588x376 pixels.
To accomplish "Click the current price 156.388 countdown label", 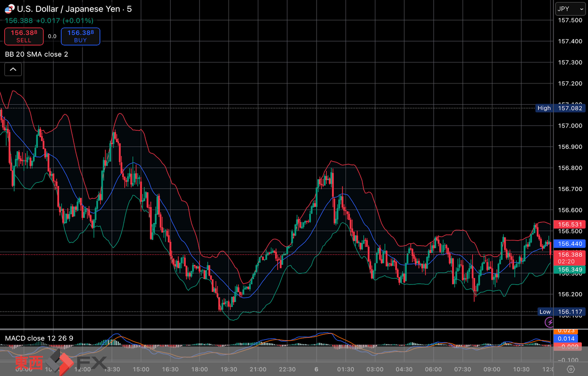I will tap(569, 258).
